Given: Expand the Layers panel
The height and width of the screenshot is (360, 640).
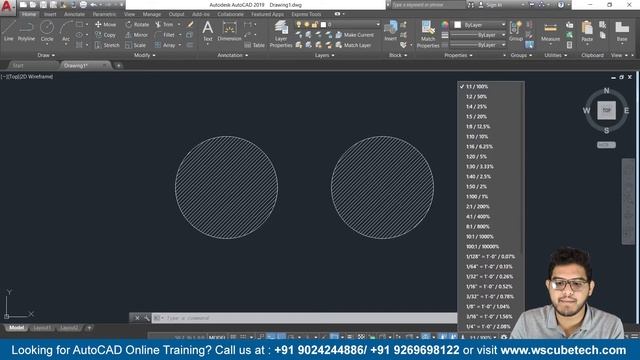Looking at the screenshot, I should tap(324, 55).
